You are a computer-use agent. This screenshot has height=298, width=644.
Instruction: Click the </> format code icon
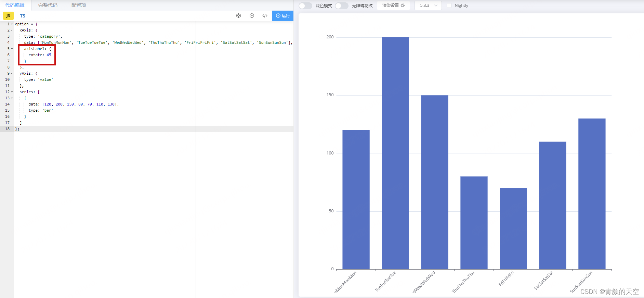tap(265, 15)
